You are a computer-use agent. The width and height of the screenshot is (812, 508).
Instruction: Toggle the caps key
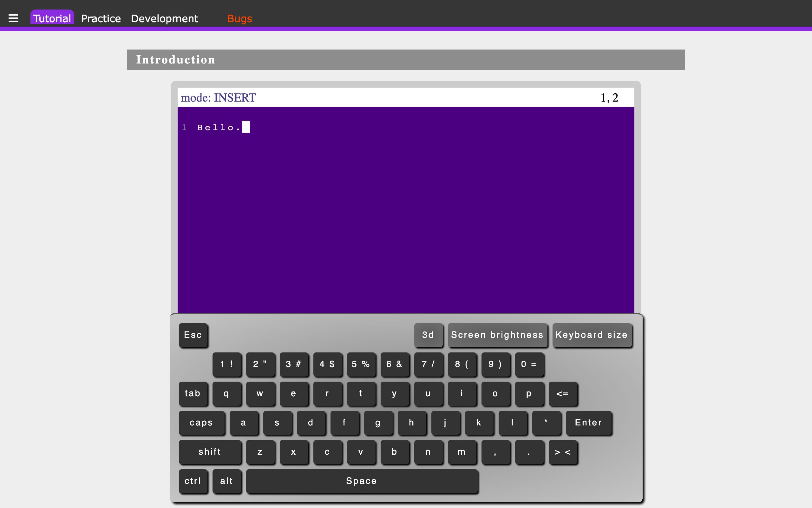[202, 423]
